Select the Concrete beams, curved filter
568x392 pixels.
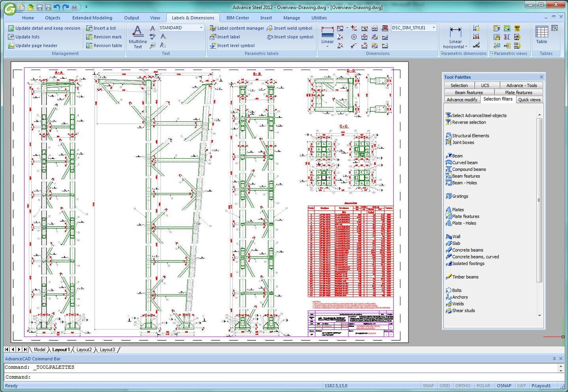click(x=472, y=257)
